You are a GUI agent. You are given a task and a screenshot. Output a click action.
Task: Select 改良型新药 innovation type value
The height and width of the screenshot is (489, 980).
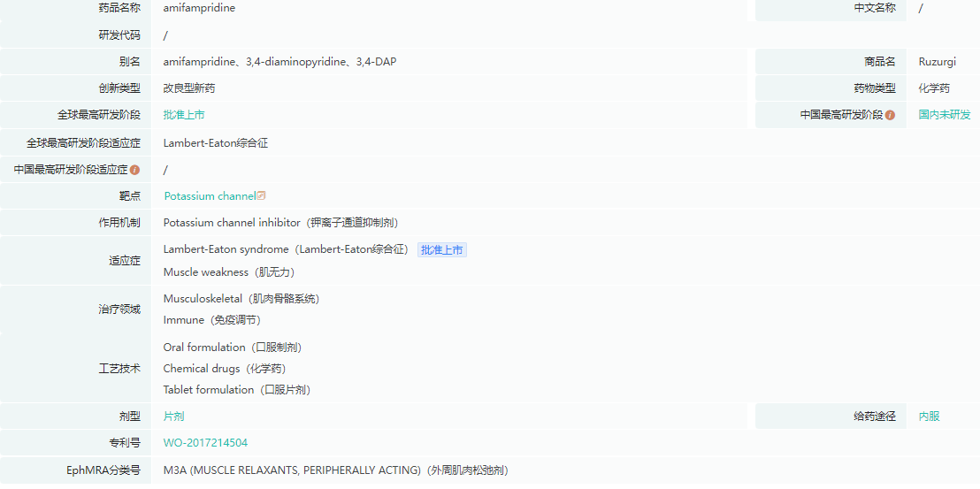188,88
